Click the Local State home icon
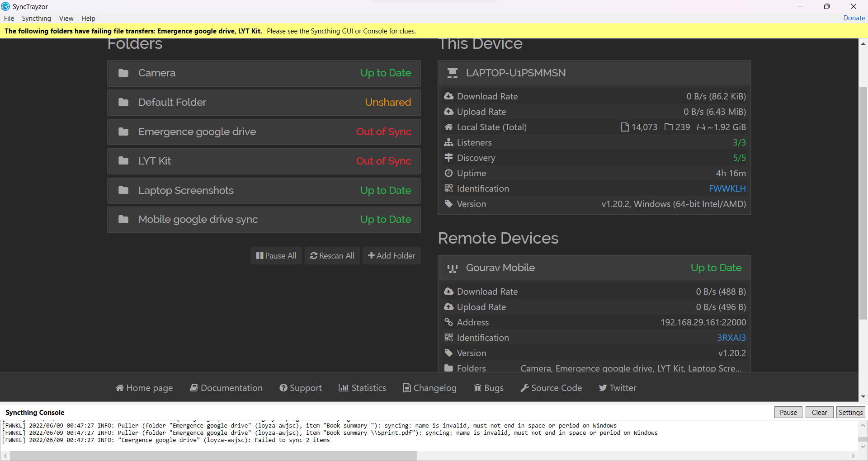 point(448,127)
